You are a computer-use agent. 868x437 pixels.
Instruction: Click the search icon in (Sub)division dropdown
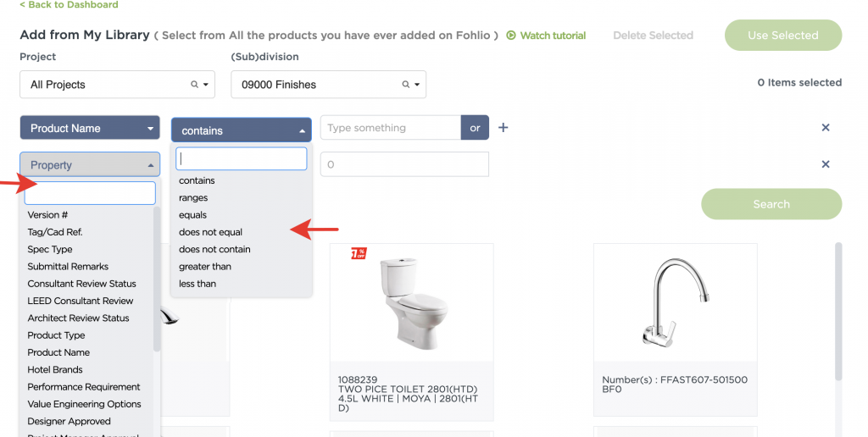coord(405,85)
